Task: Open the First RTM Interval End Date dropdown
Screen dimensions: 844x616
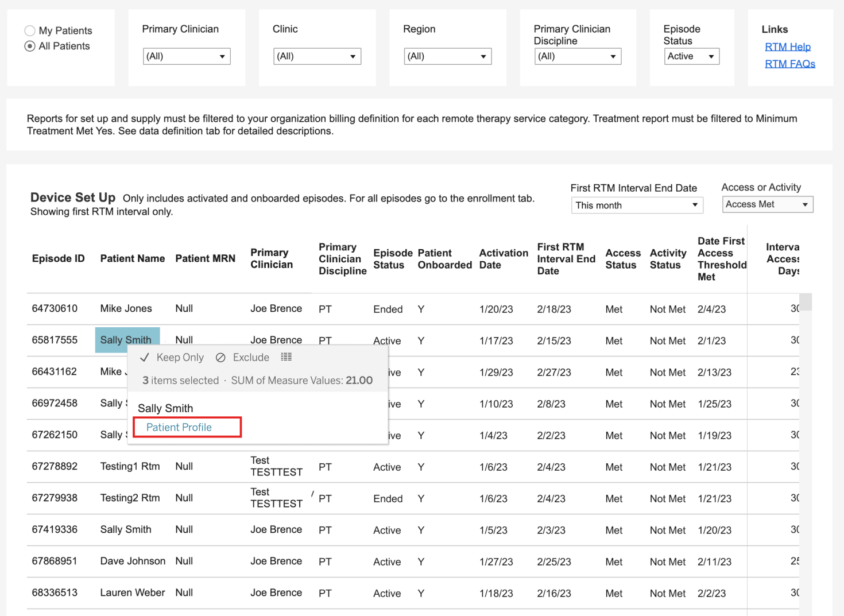Action: tap(637, 205)
